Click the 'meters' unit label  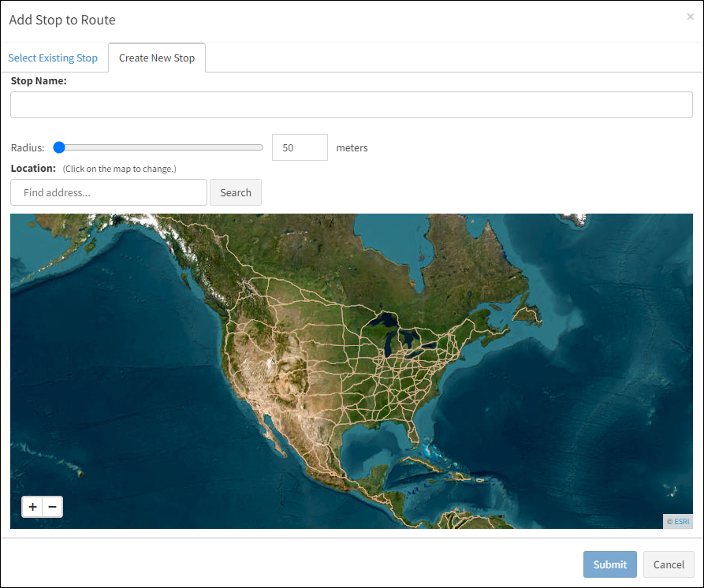pos(352,147)
